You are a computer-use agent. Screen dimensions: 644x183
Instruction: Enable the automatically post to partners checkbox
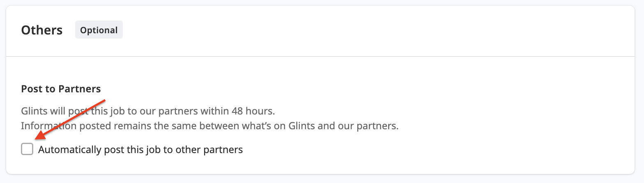27,149
